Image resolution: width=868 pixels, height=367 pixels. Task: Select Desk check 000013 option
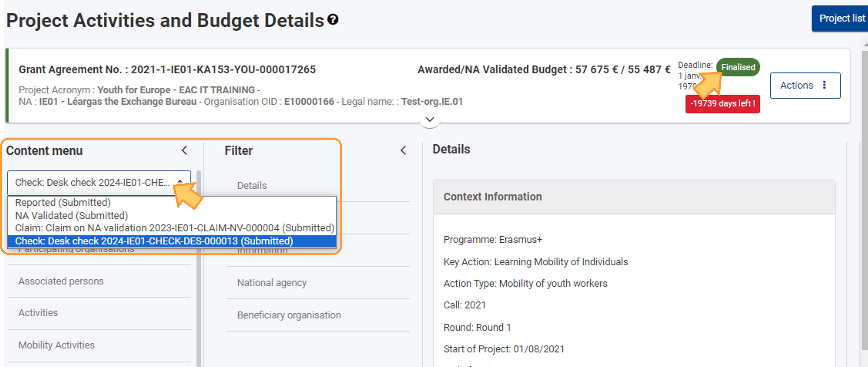click(154, 241)
